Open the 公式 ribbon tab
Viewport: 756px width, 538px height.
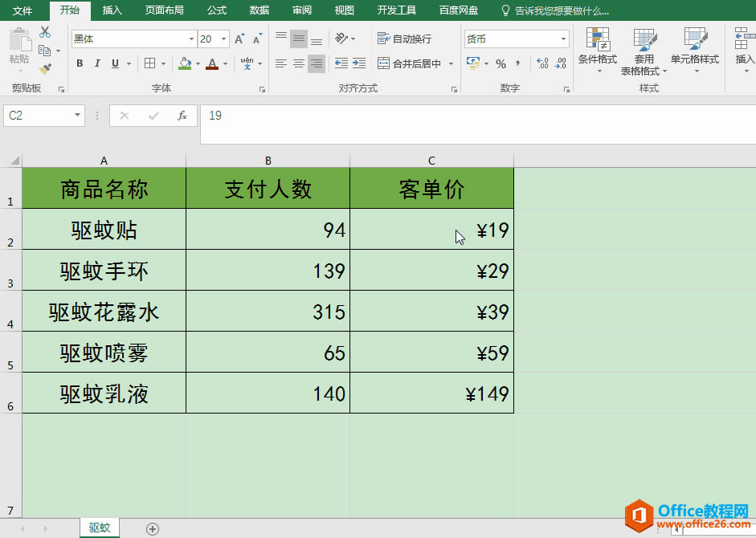[217, 10]
